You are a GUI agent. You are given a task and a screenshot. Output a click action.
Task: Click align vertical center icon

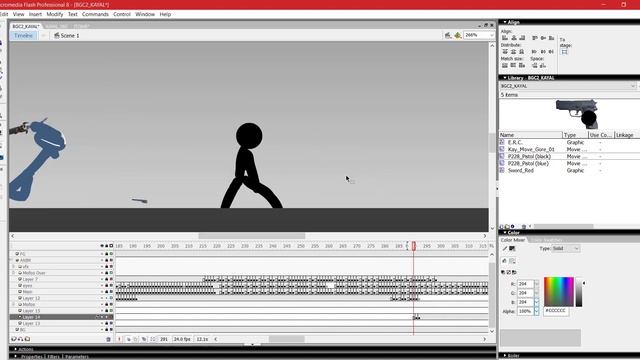(x=543, y=38)
